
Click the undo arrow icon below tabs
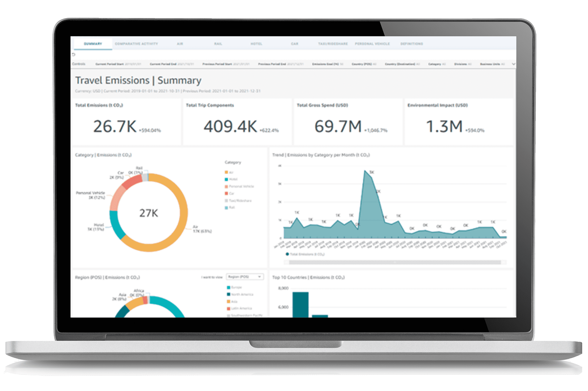73,54
